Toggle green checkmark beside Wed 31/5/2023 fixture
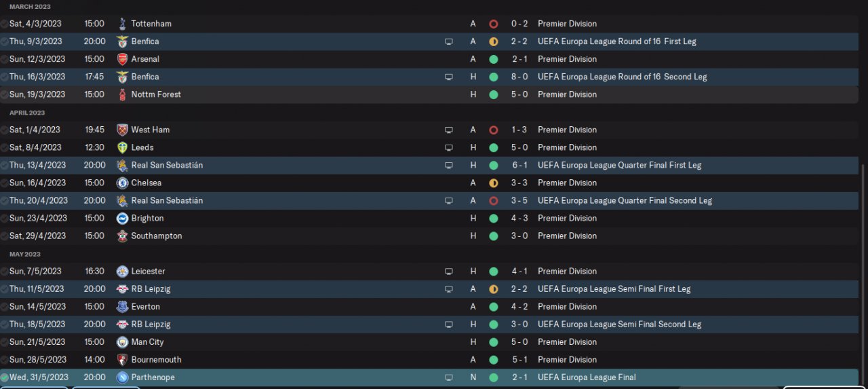Image resolution: width=868 pixels, height=389 pixels. (x=5, y=377)
